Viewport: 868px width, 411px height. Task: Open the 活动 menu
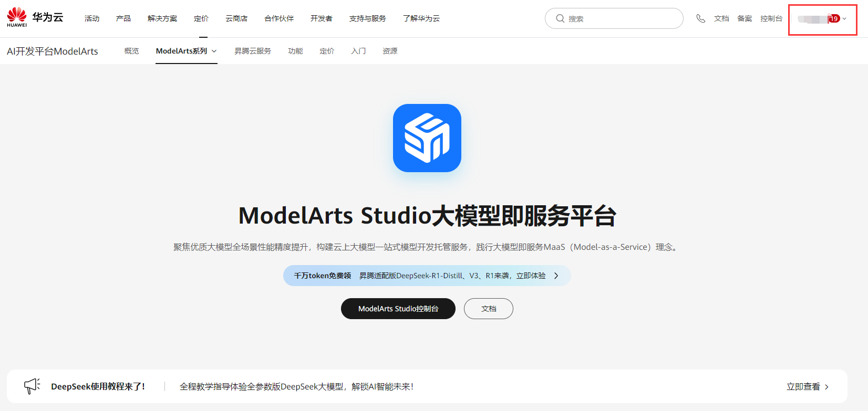[x=92, y=18]
